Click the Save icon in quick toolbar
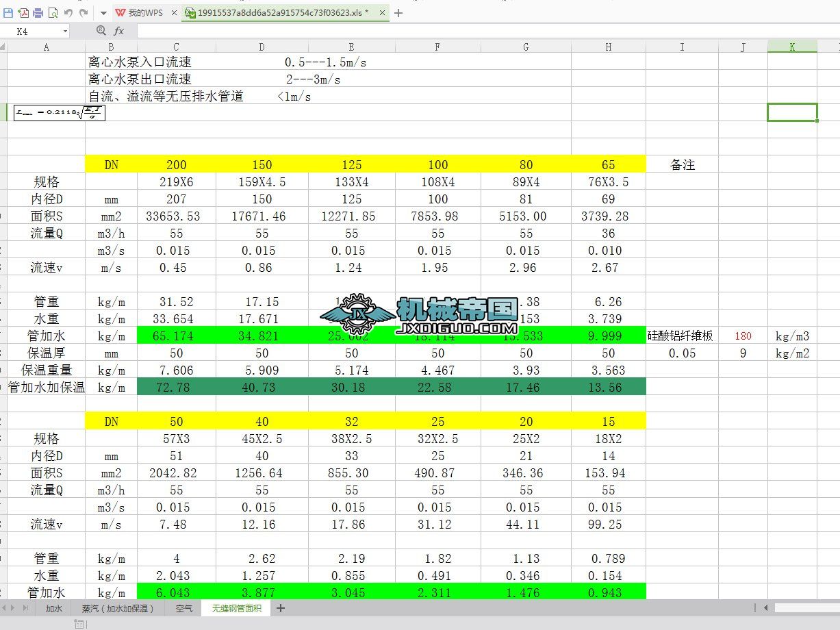 point(8,13)
